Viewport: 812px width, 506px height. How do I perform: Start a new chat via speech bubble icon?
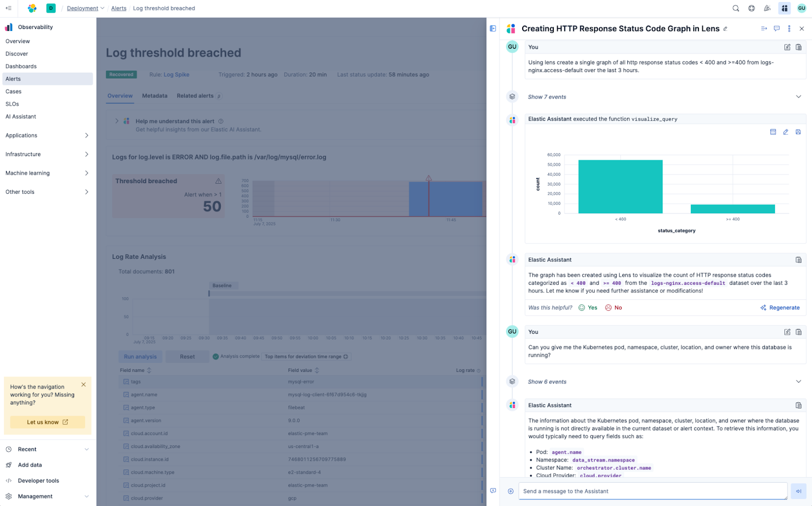click(776, 28)
